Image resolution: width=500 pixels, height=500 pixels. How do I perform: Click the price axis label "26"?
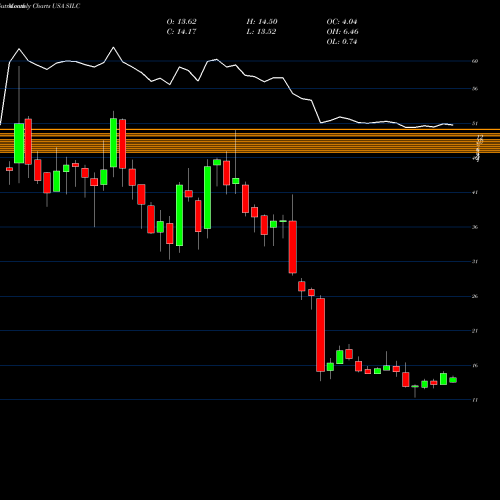[x=475, y=296]
